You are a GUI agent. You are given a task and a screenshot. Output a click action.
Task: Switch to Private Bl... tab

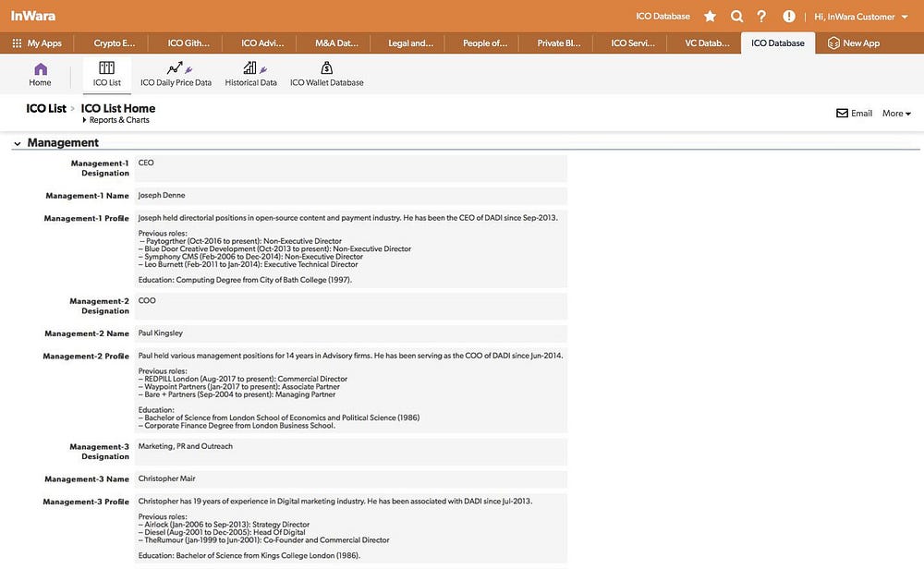pos(559,43)
